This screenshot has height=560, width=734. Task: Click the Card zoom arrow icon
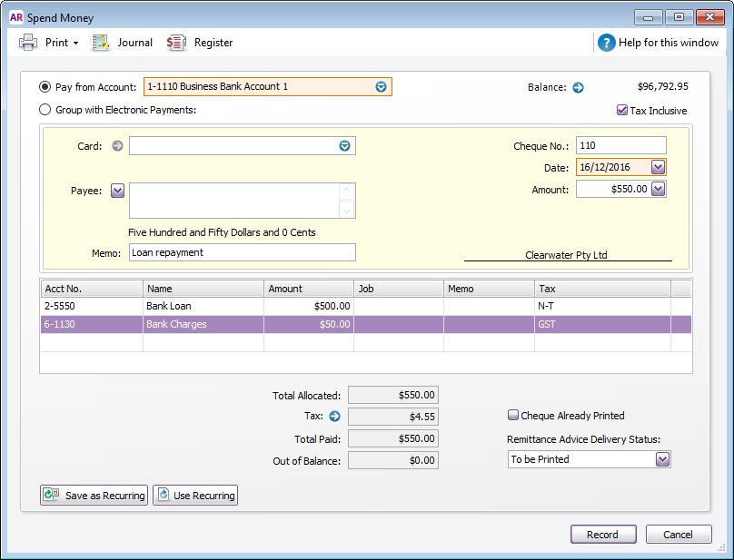coord(116,145)
